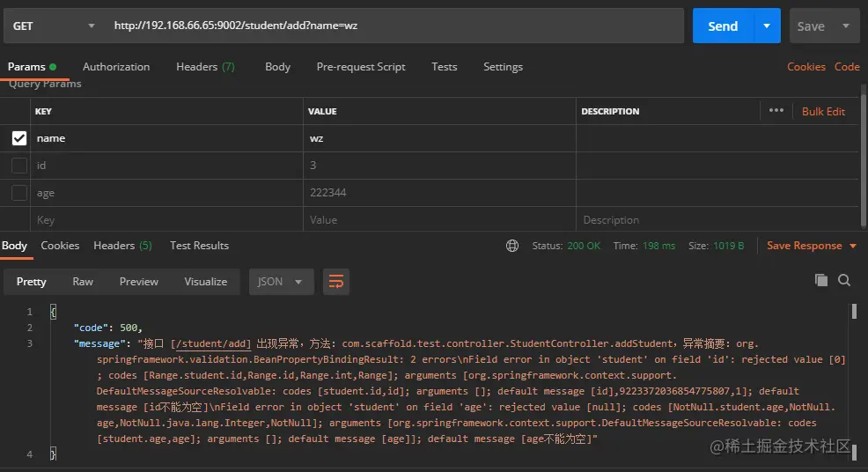Open search in response body

point(844,280)
